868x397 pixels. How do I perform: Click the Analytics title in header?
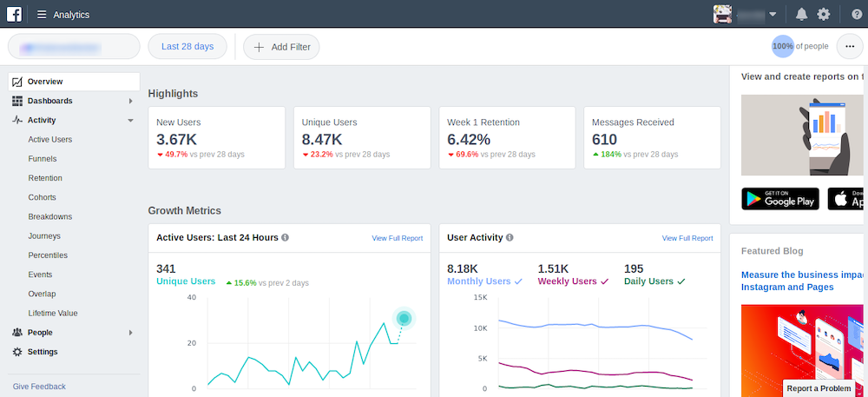tap(71, 15)
